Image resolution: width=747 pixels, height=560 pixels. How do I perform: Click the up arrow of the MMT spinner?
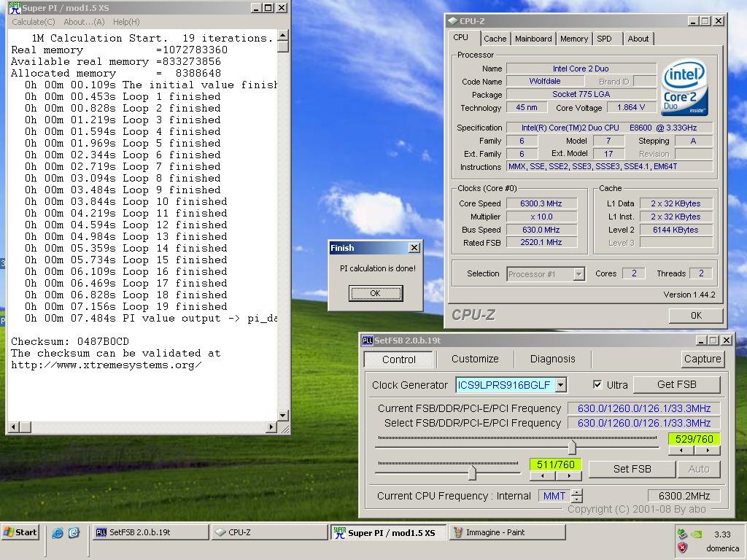click(576, 492)
